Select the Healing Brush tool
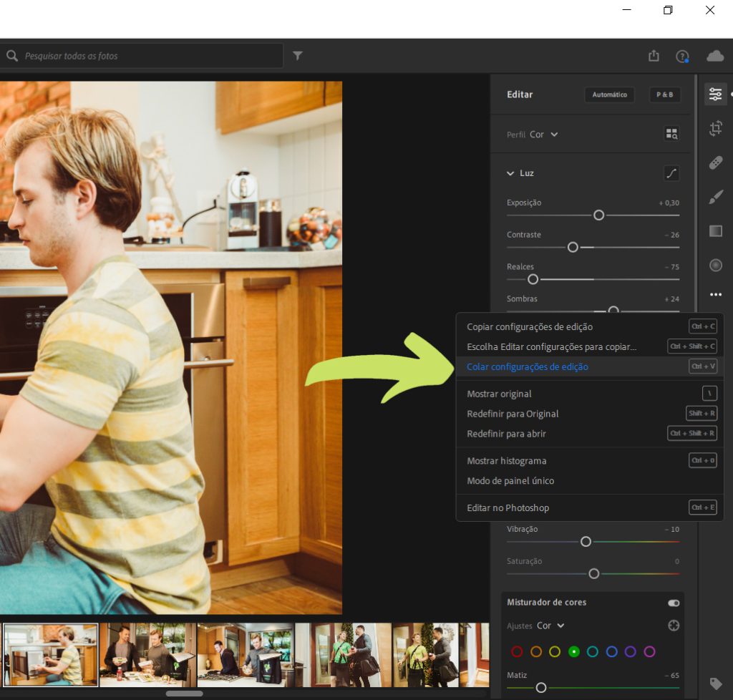Screen dimensions: 733x700 pyautogui.click(x=715, y=163)
